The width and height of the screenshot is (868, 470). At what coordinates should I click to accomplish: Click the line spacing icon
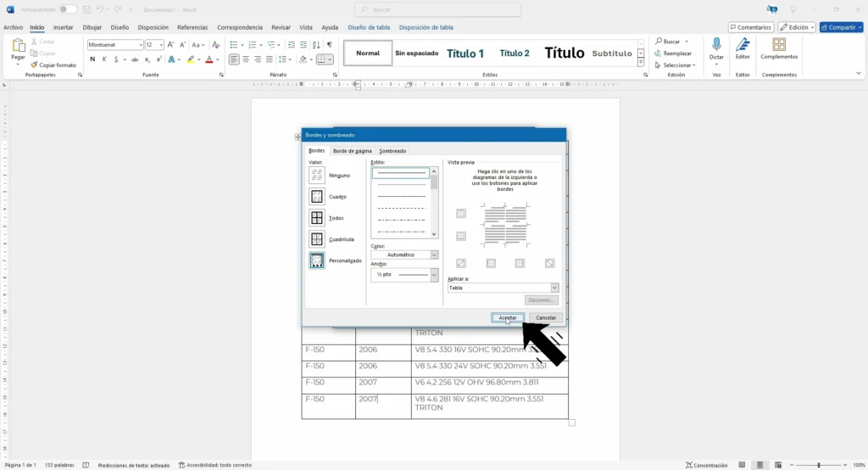click(x=282, y=59)
